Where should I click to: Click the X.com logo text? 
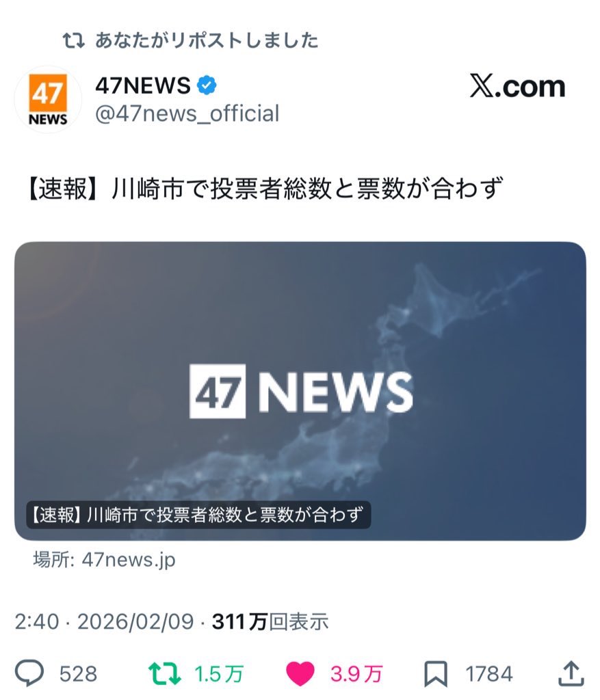517,85
